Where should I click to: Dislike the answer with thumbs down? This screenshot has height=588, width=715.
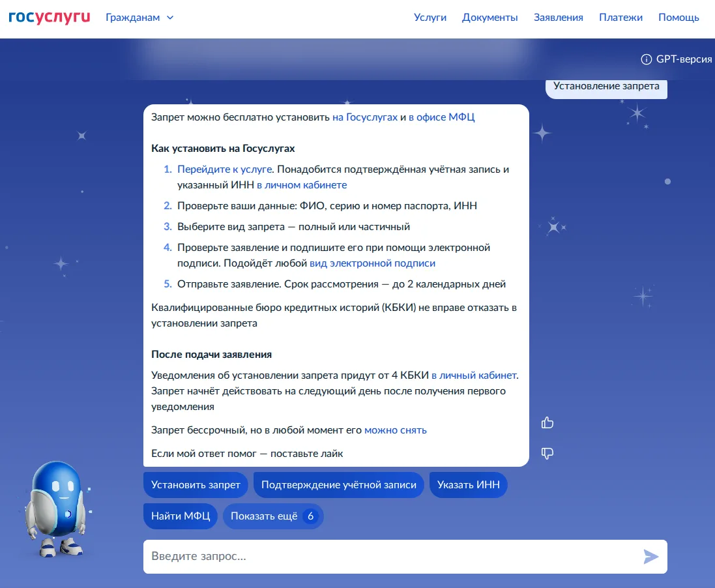click(547, 453)
